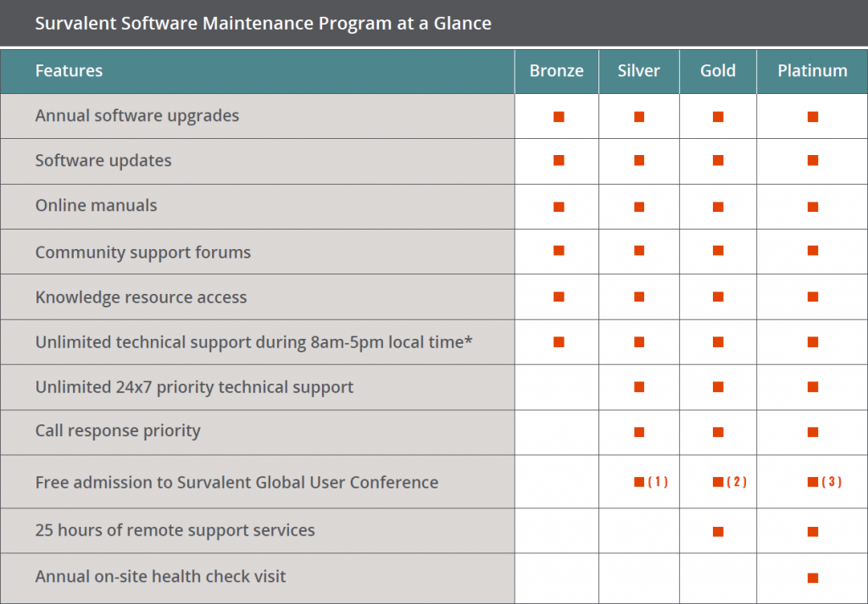
Task: Click Platinum marker for Community support forums
Action: [x=813, y=251]
